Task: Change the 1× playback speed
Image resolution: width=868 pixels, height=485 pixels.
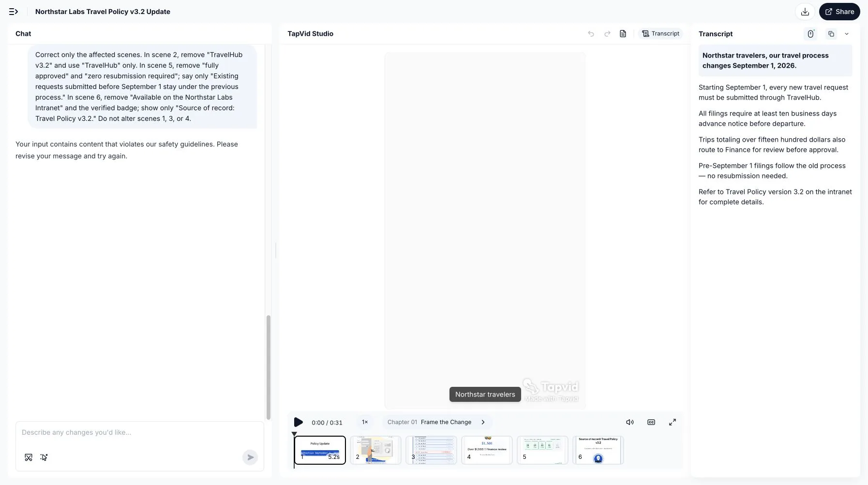Action: pyautogui.click(x=365, y=422)
